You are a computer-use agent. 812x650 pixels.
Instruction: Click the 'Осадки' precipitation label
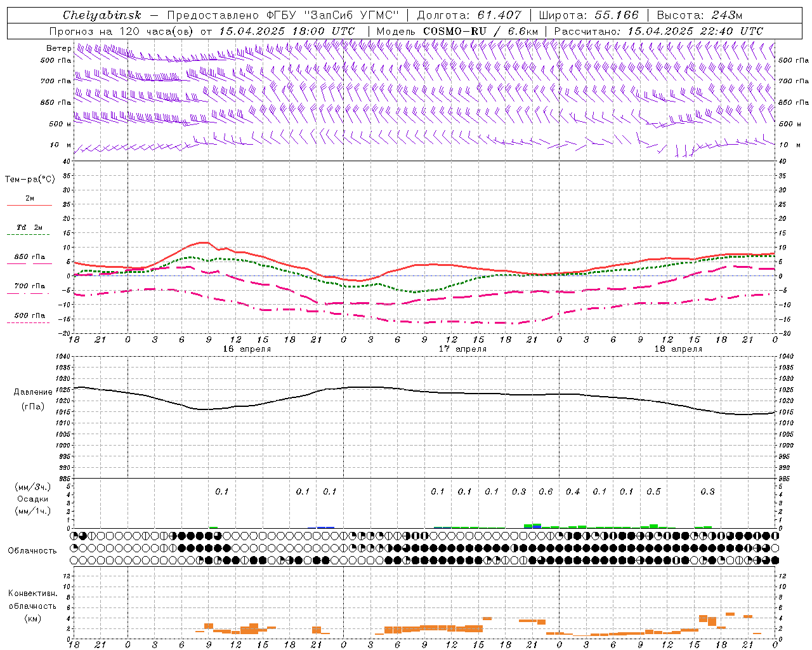pos(32,499)
